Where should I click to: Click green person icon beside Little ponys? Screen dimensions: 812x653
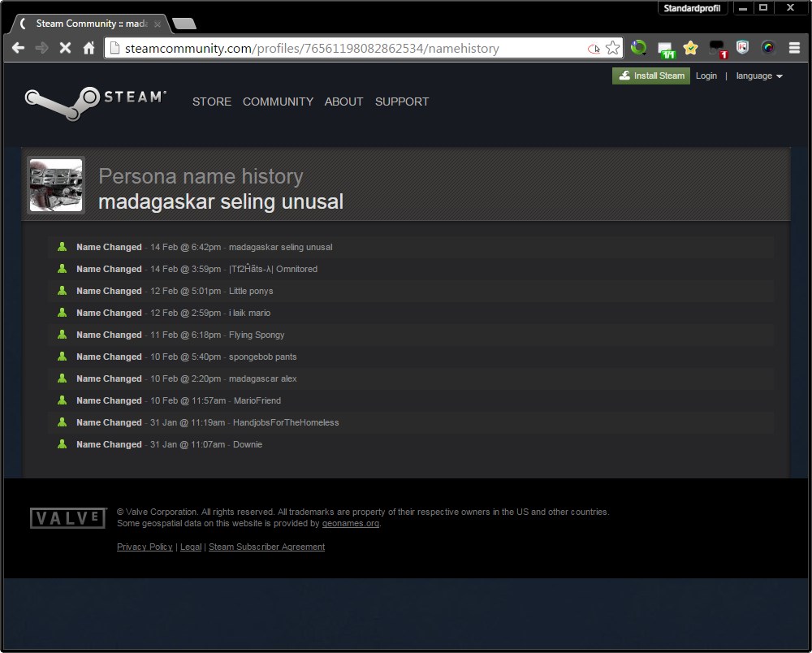[x=63, y=291]
